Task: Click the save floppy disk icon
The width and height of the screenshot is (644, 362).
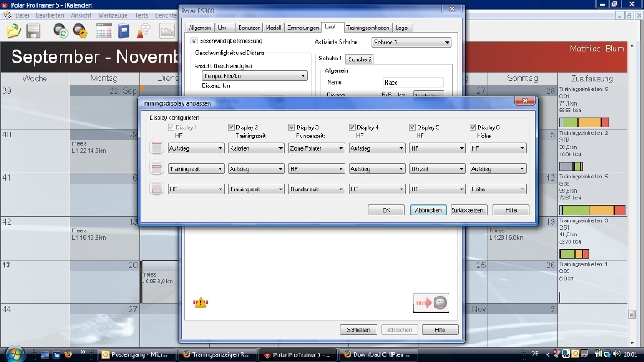Action: [34, 31]
